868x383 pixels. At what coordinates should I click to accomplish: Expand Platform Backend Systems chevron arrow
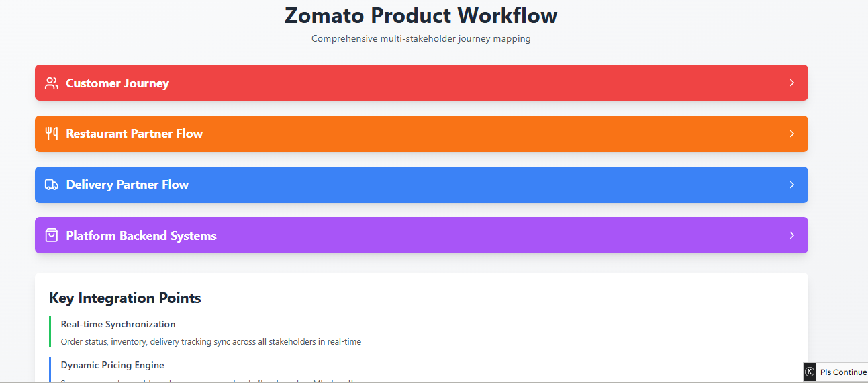click(792, 235)
